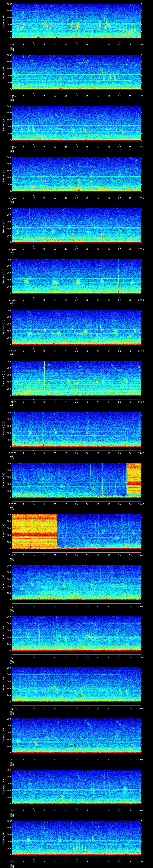The image size is (153, 868).
Task: Select the spectrogram panel starting at 0:17:00
Action: pyautogui.click(x=76, y=174)
